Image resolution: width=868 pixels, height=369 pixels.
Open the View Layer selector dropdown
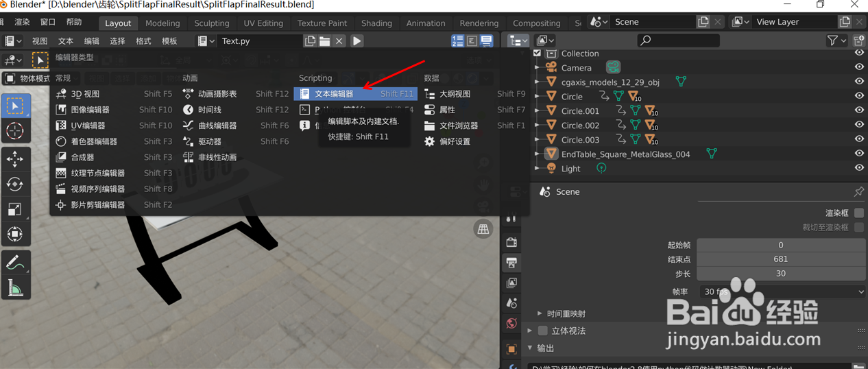740,22
